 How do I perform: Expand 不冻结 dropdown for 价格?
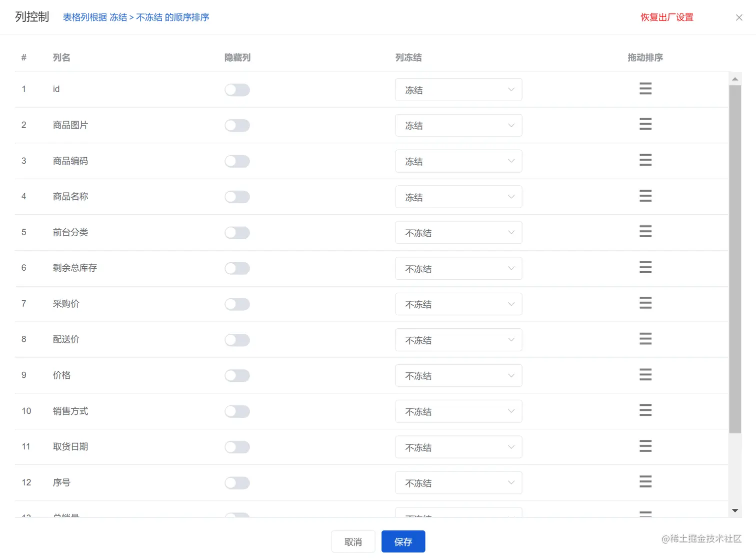pyautogui.click(x=458, y=376)
